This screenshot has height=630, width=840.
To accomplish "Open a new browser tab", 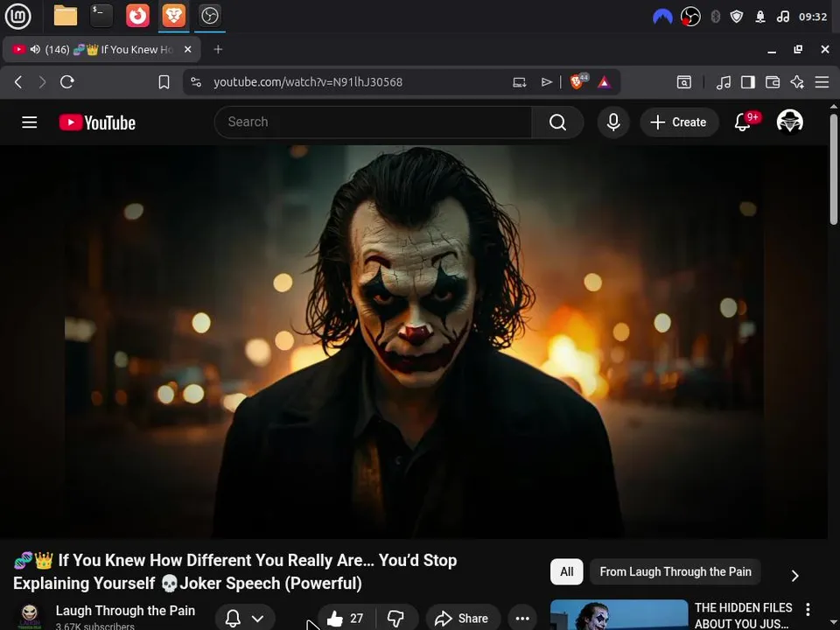I will 218,49.
